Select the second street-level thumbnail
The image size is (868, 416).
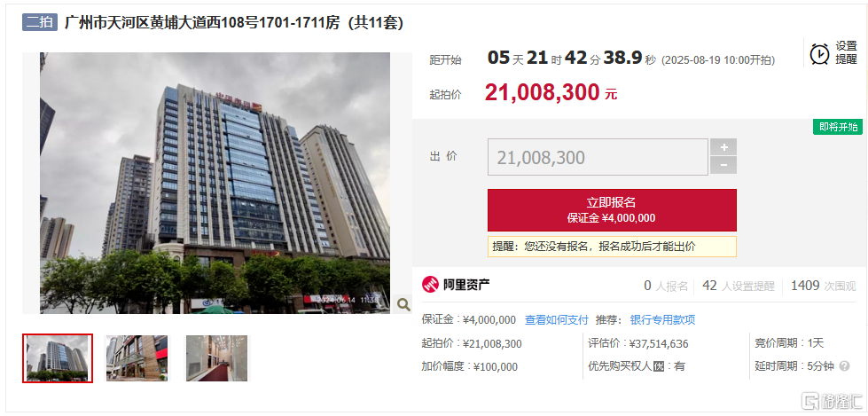tap(137, 357)
